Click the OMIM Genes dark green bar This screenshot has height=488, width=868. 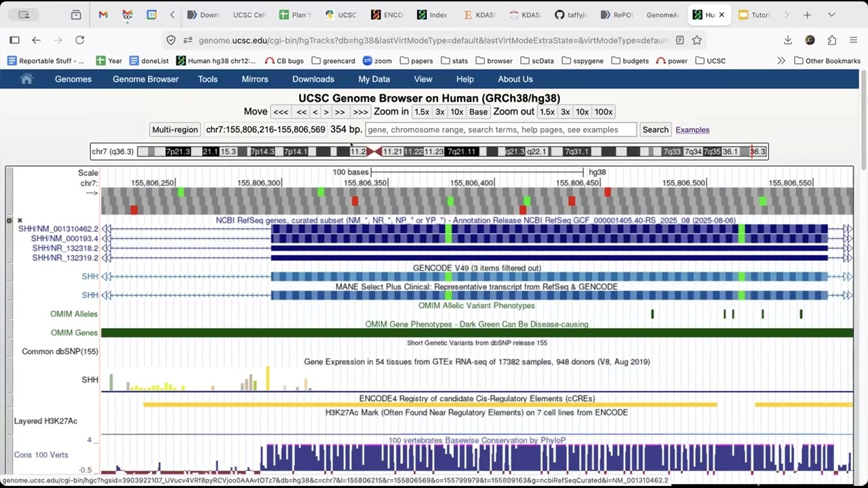477,333
